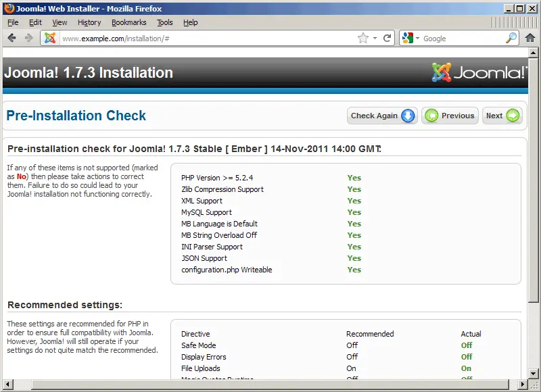Go to the Previous installation step
Viewport: 541px width, 392px height.
coord(450,116)
